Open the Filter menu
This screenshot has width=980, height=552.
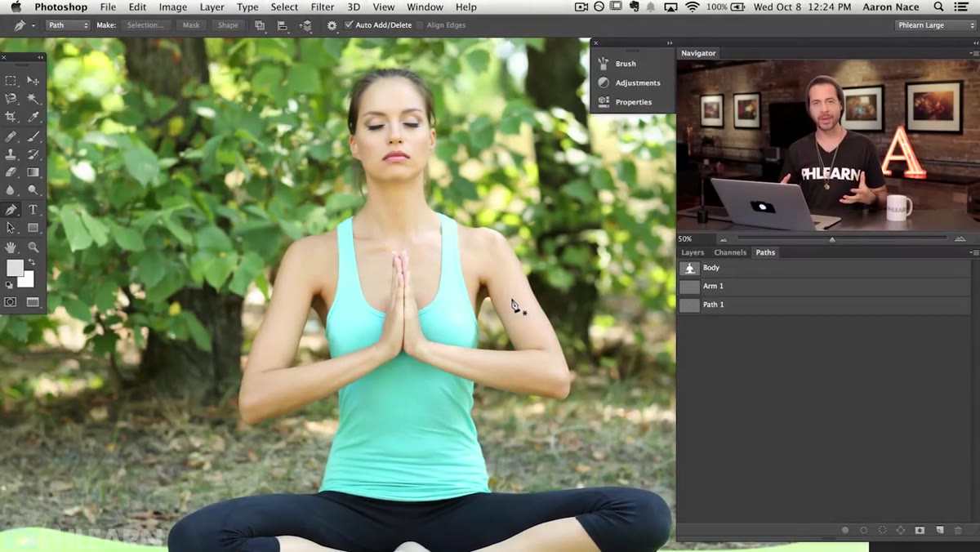[323, 7]
